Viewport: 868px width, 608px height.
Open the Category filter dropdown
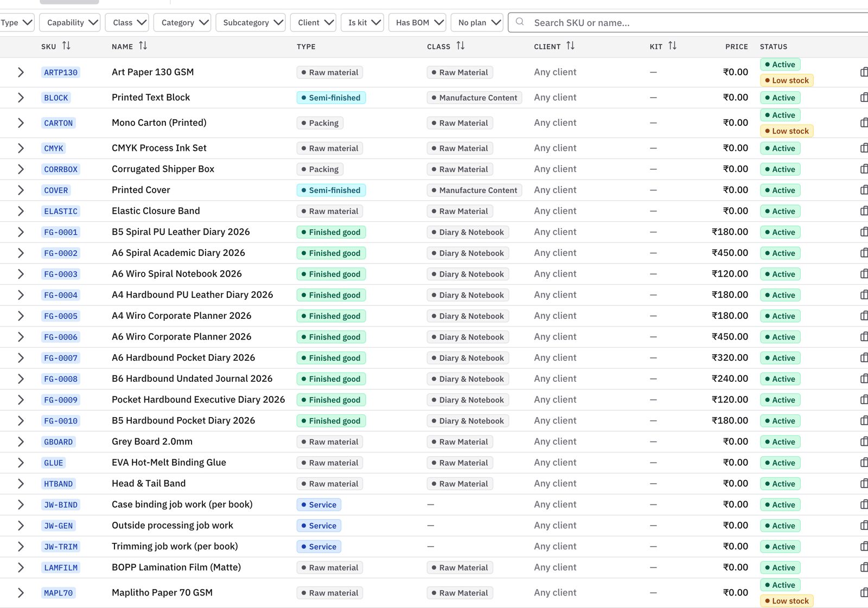[182, 22]
